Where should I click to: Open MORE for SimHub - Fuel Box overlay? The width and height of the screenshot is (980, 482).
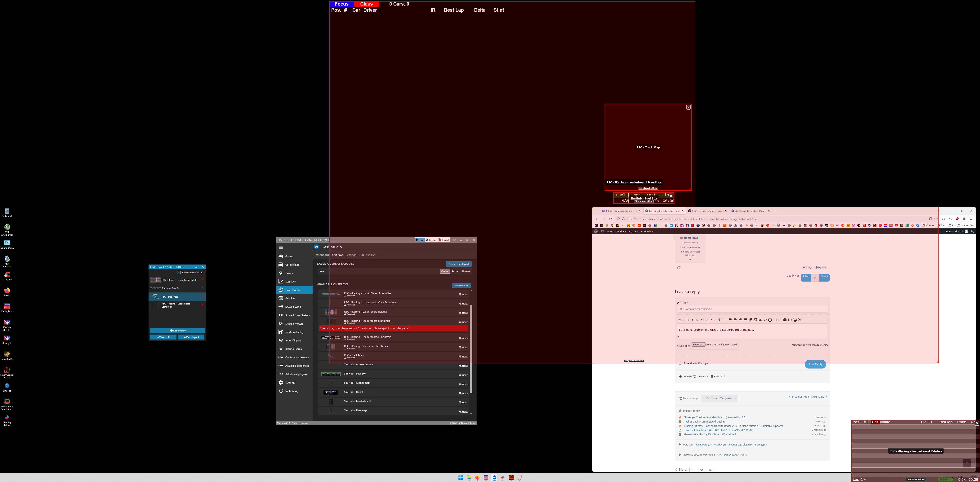(463, 375)
